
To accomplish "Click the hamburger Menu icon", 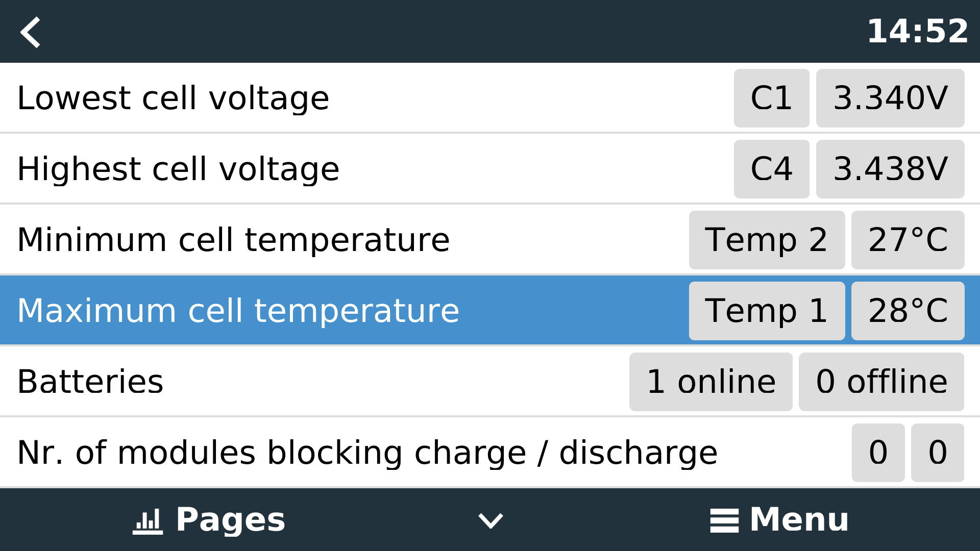I will [724, 521].
